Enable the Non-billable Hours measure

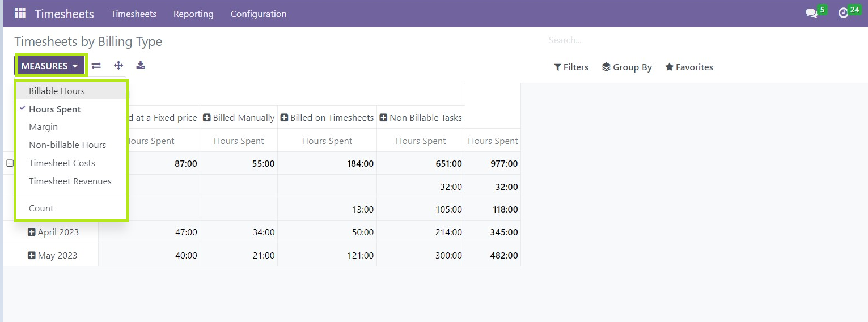pos(71,145)
